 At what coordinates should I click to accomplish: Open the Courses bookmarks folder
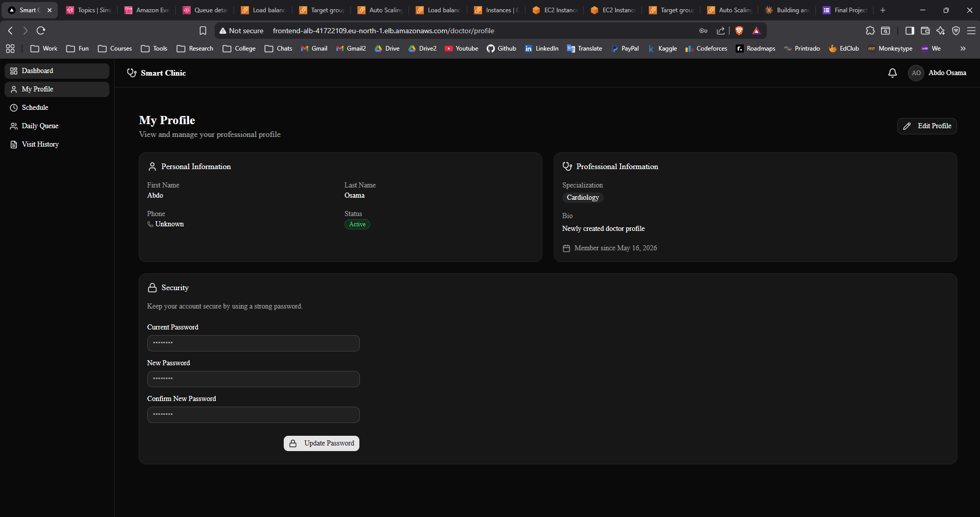115,49
